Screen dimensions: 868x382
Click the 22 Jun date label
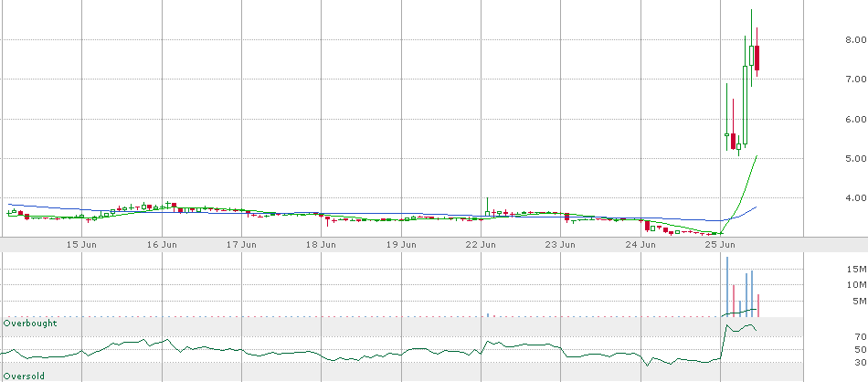click(x=481, y=245)
